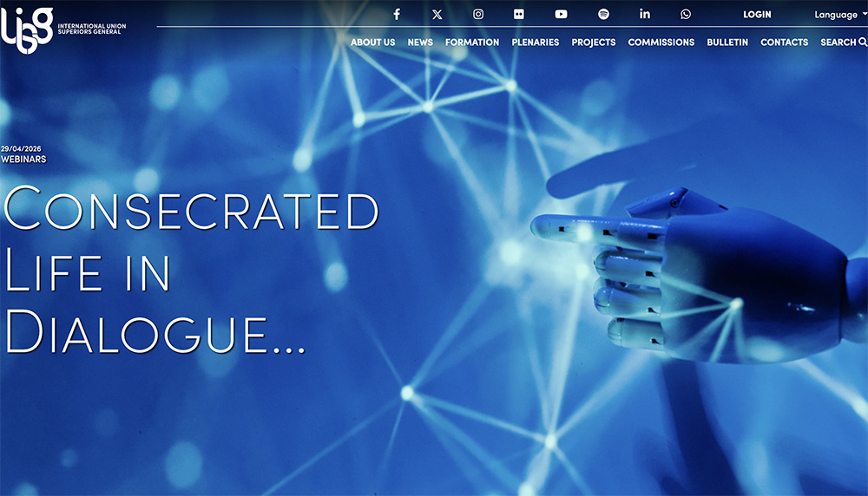The image size is (868, 496).
Task: Open the PROJECTS menu item
Action: click(594, 42)
